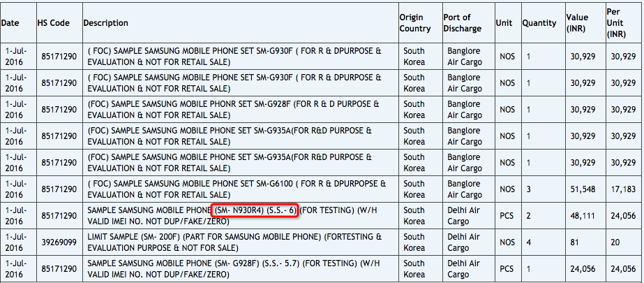Select the HS code 39269099 cell
This screenshot has height=283, width=644.
(x=57, y=242)
